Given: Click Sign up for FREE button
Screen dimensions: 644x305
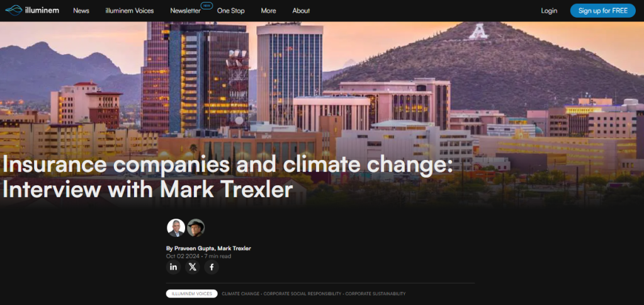Looking at the screenshot, I should point(603,11).
